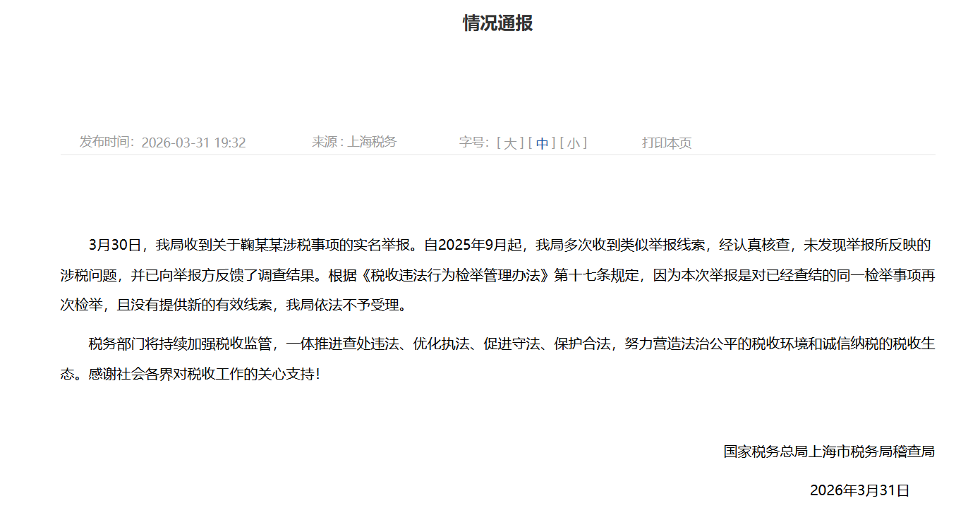Click 3月30日 at the first paragraph start
The width and height of the screenshot is (980, 515).
(x=116, y=246)
